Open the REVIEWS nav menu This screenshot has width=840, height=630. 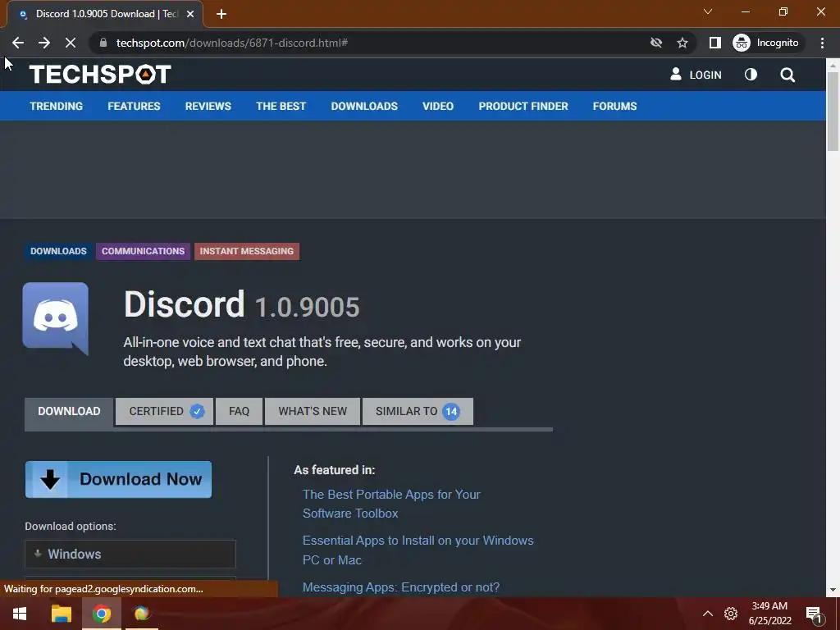(208, 106)
